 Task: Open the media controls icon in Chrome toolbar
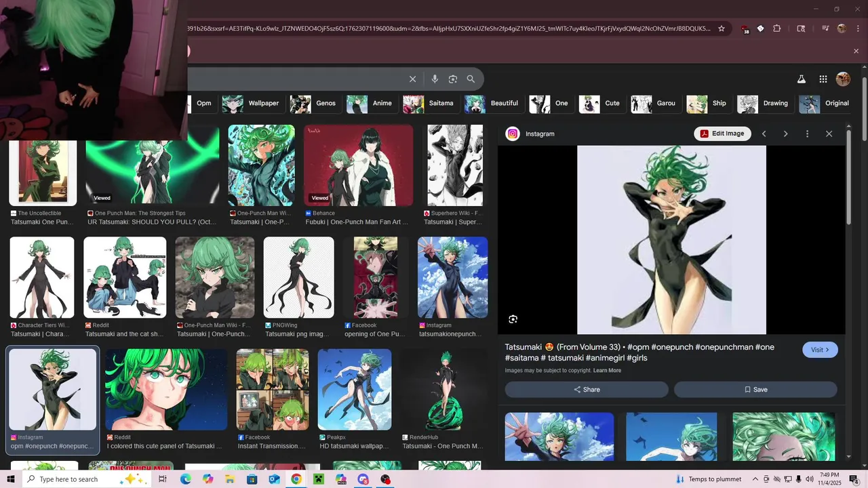coord(825,28)
